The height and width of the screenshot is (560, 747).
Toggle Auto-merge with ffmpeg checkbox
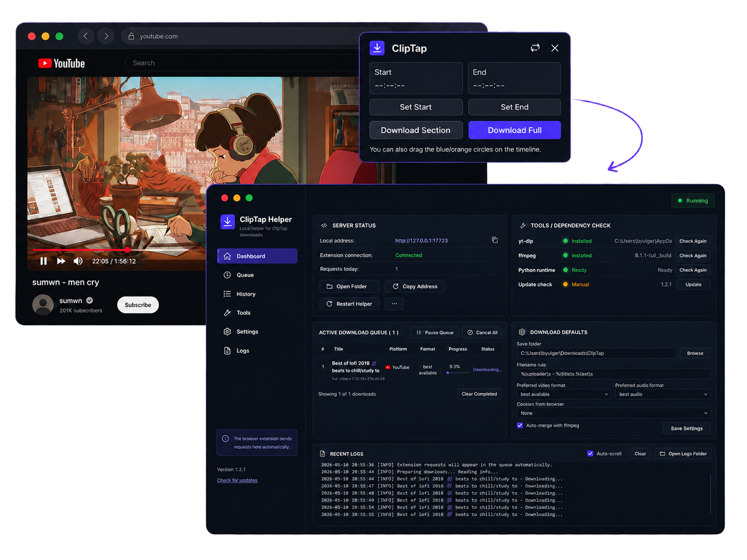(x=520, y=425)
